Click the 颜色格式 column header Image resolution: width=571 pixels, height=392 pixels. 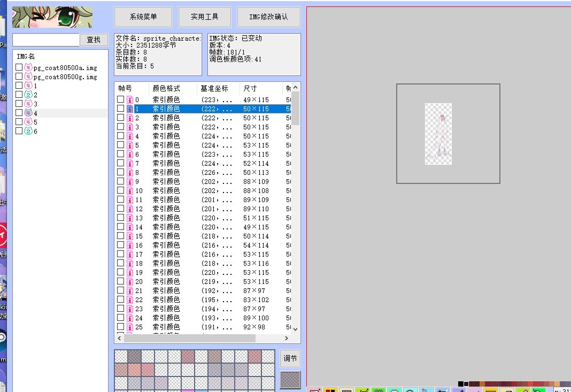tap(173, 88)
